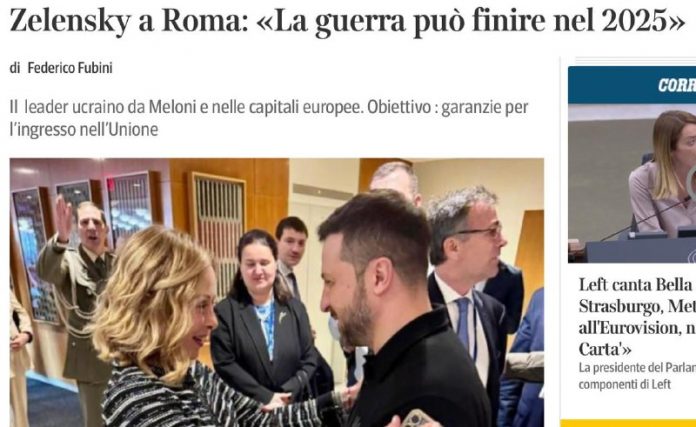This screenshot has height=427, width=696.
Task: Click the saluting officer in the article photo
Action: pyautogui.click(x=78, y=273)
